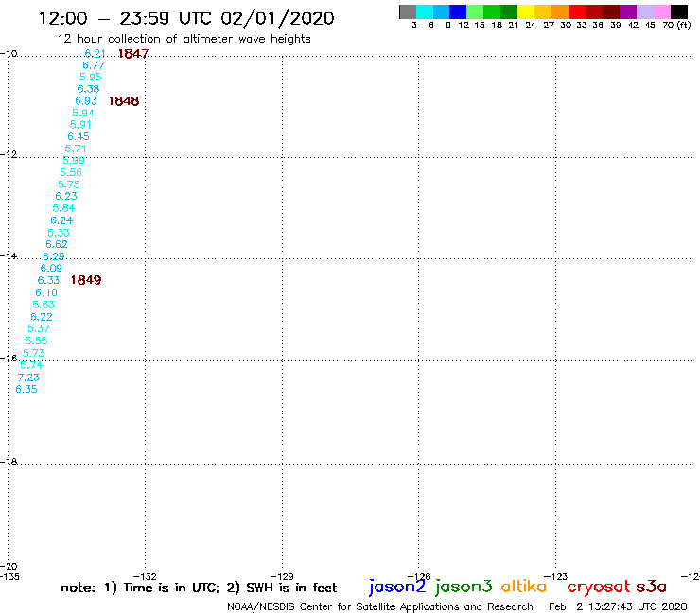Image resolution: width=700 pixels, height=615 pixels.
Task: Click the cryosat satellite label
Action: pos(599,587)
